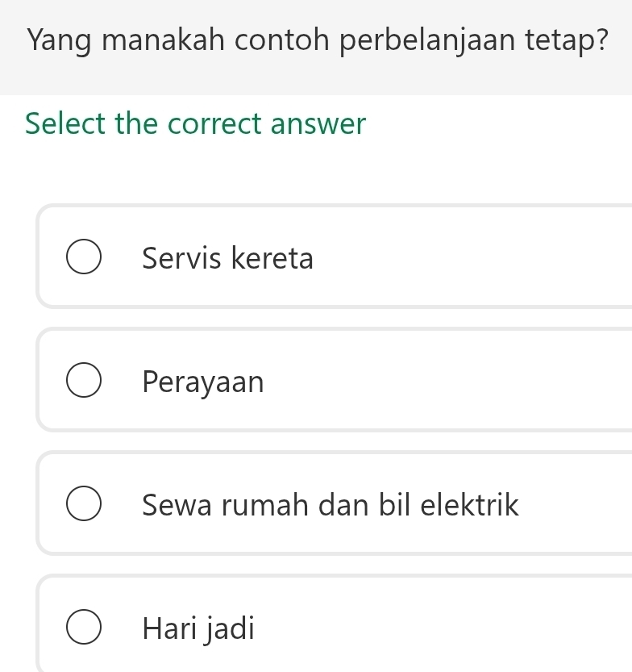Click the Servis kereta answer text

pyautogui.click(x=227, y=259)
